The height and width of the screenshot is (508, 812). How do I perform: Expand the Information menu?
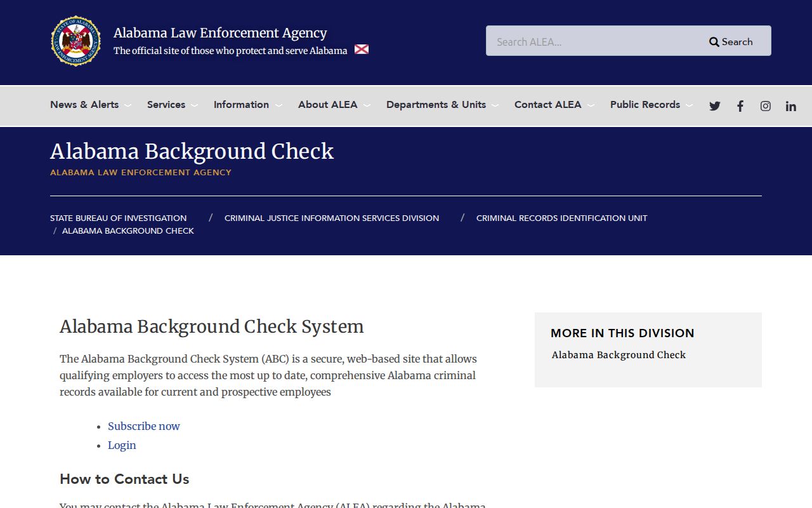(x=248, y=105)
